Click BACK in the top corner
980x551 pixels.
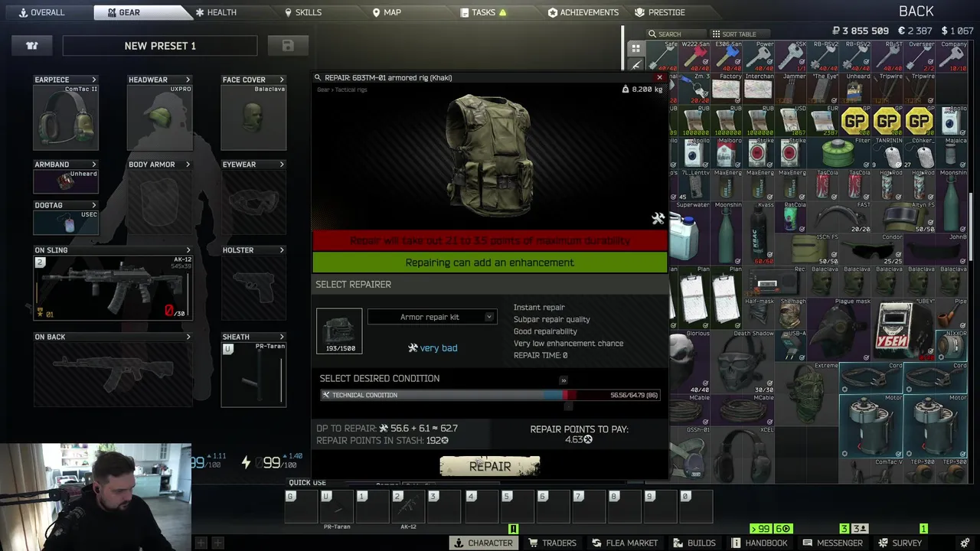pyautogui.click(x=916, y=11)
